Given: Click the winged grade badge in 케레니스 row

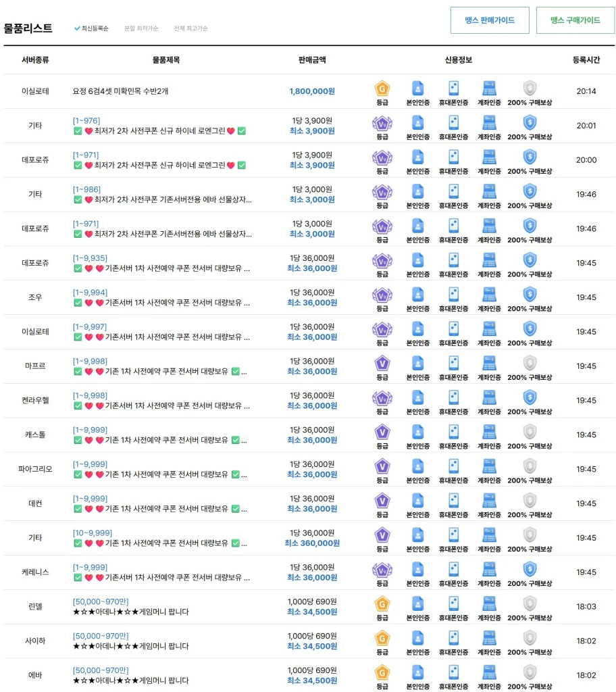Looking at the screenshot, I should coord(382,569).
